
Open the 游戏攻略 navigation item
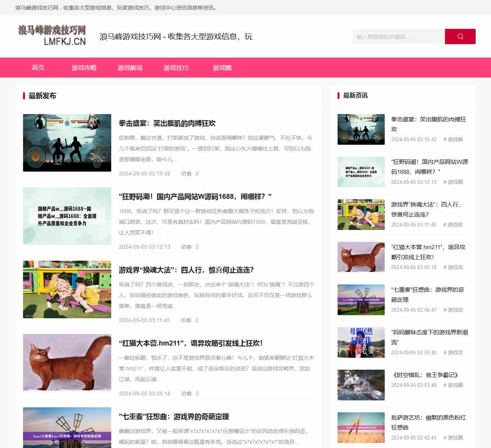coord(84,68)
